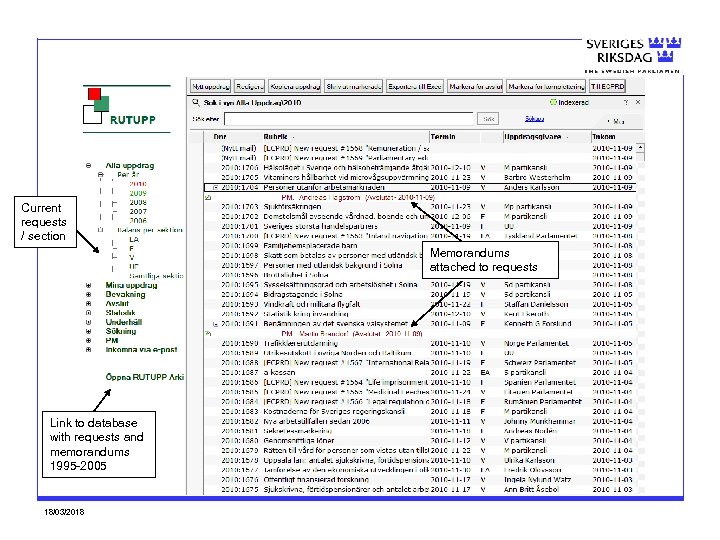Image resolution: width=720 pixels, height=540 pixels.
Task: Open search help question mark
Action: 625,102
